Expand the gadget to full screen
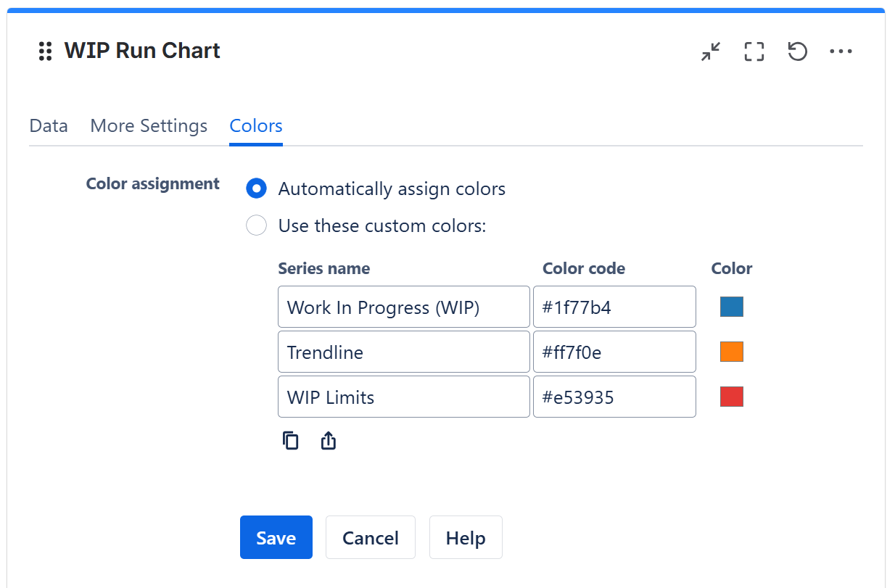This screenshot has height=588, width=895. pos(754,51)
